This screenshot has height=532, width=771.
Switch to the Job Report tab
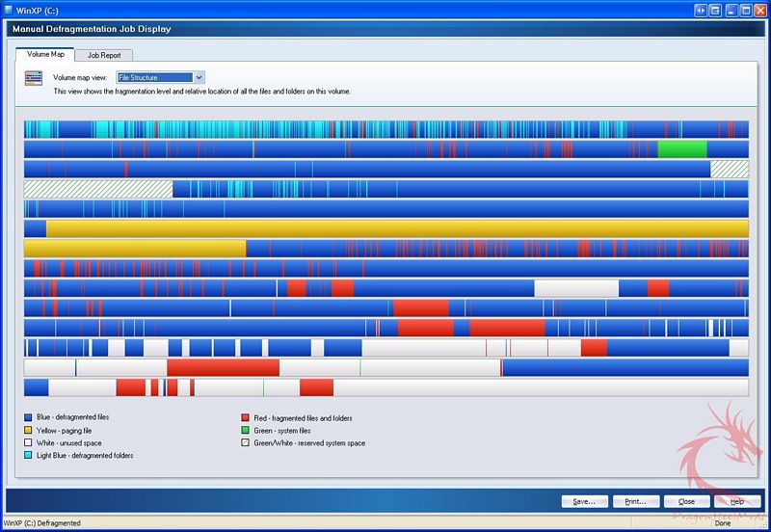click(103, 55)
